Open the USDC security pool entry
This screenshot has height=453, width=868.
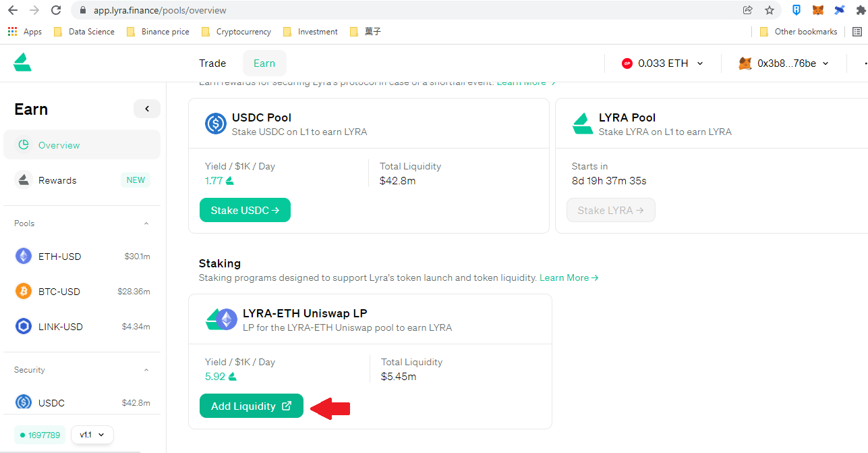82,402
